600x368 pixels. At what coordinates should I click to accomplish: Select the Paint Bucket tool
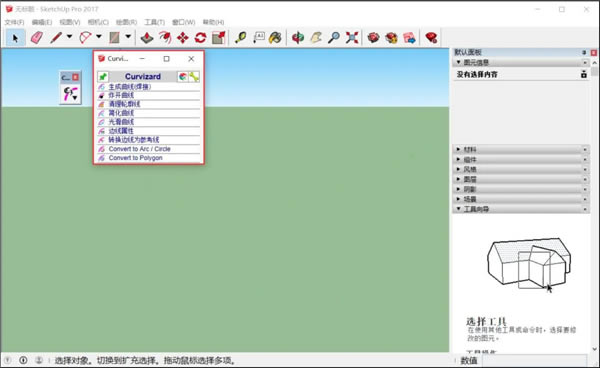(276, 37)
